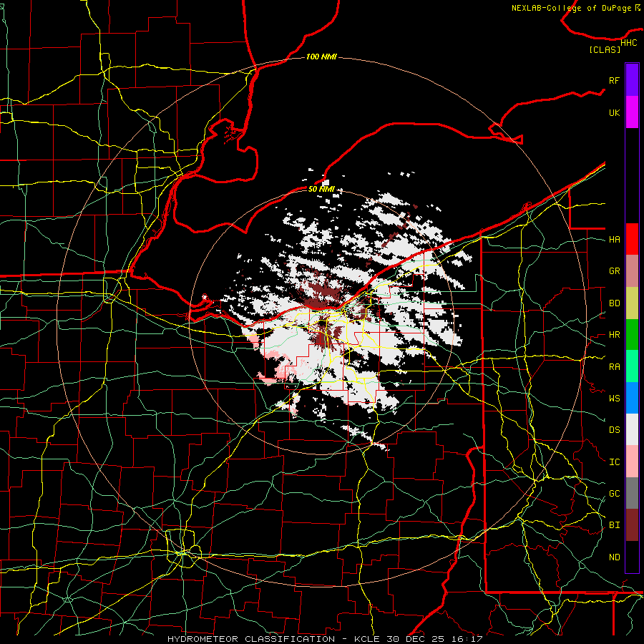Click the BI legend label
The height and width of the screenshot is (644, 644).
[x=614, y=525]
